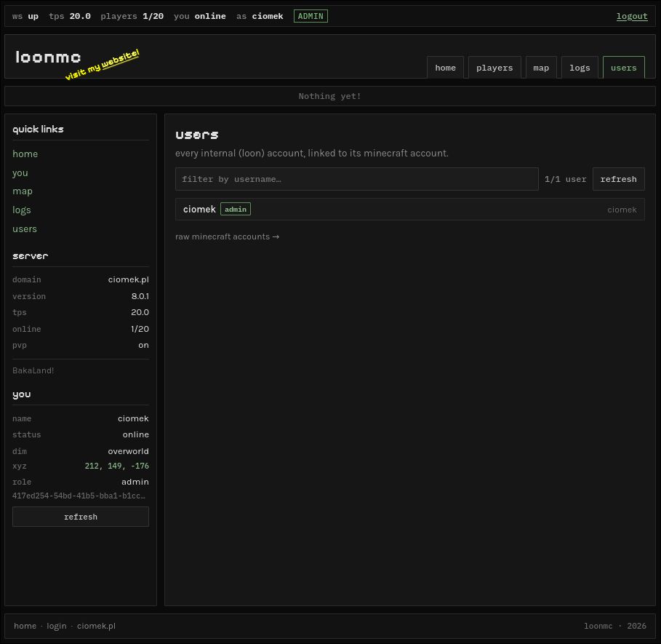Image resolution: width=661 pixels, height=644 pixels.
Task: Open the 'raw minecraft accounts →' link
Action: (x=227, y=236)
